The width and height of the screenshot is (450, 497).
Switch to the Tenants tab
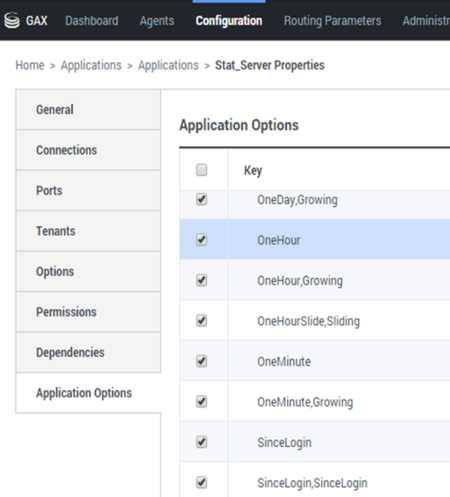coord(88,231)
